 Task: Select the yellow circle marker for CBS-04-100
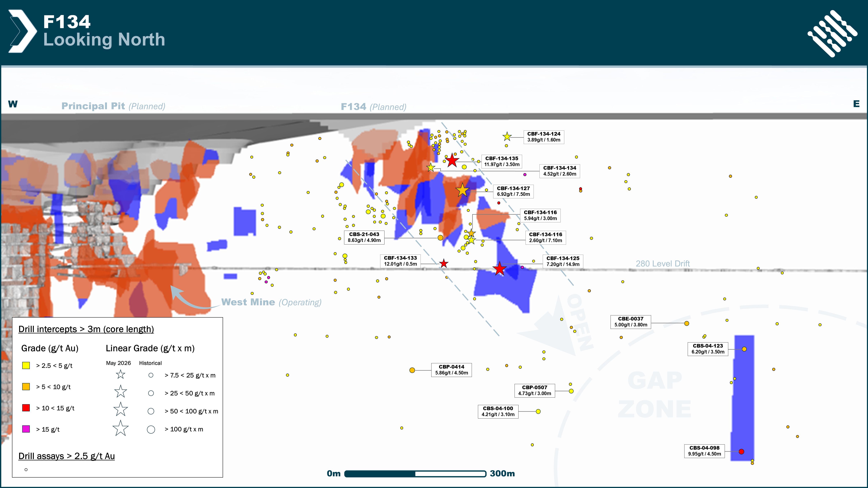click(538, 412)
